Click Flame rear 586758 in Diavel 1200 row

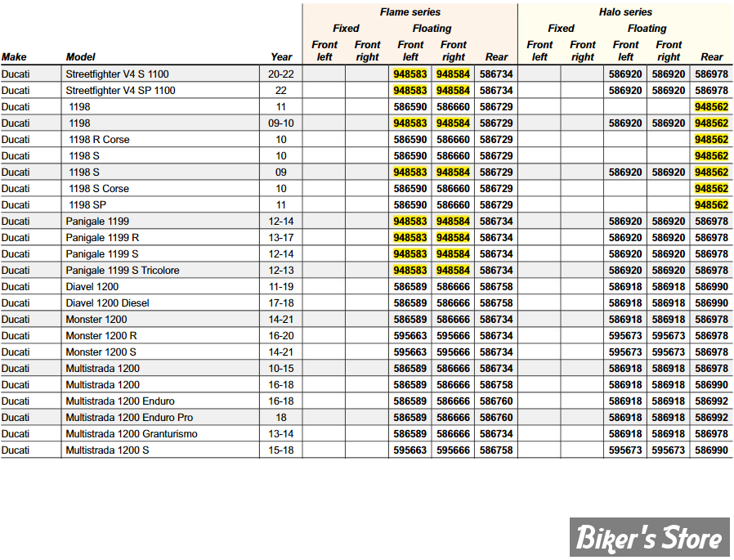tap(496, 287)
